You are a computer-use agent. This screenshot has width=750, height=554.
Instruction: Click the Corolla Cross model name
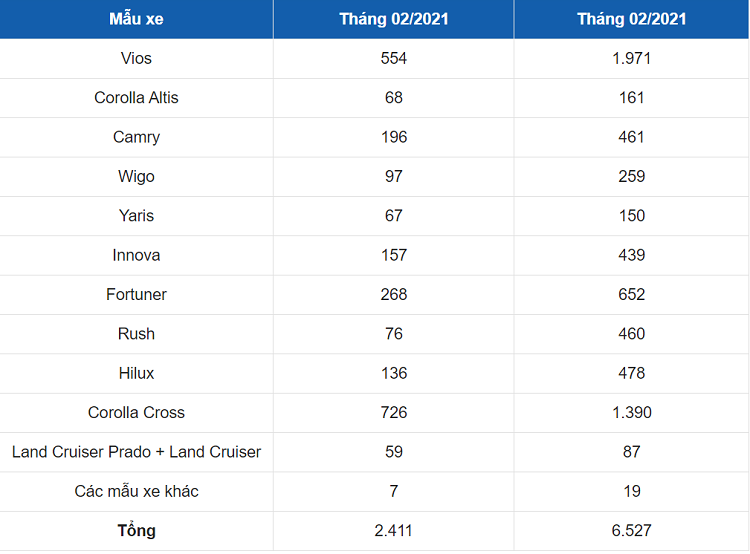136,412
